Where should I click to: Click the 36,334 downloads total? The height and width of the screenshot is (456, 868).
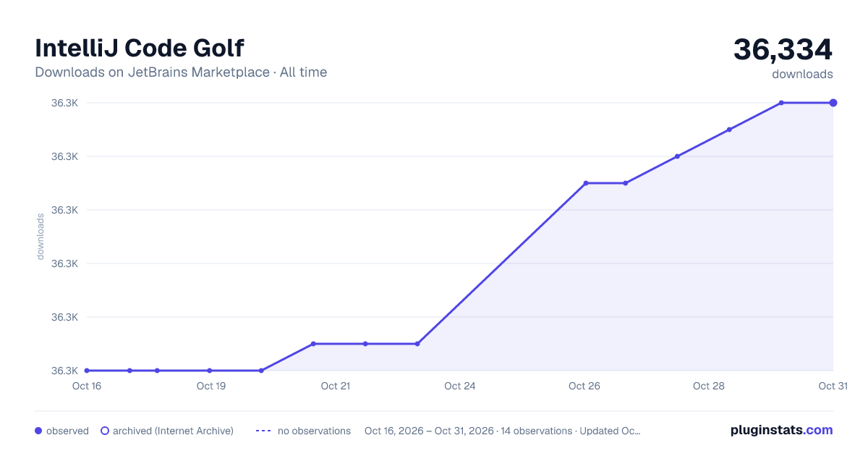[x=783, y=49]
